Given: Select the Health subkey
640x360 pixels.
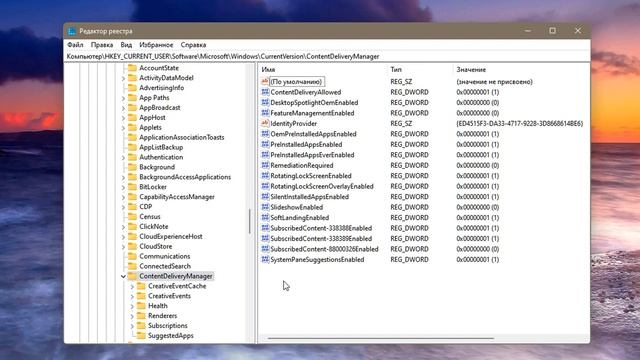Looking at the screenshot, I should 158,306.
